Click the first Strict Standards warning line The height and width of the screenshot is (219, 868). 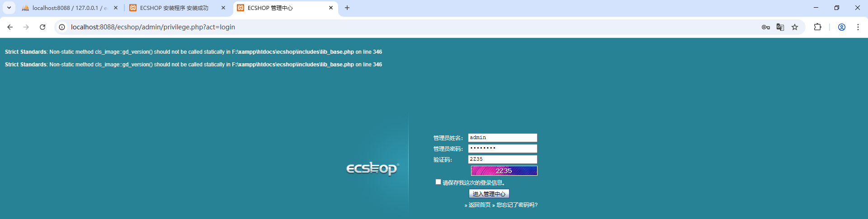pyautogui.click(x=193, y=52)
